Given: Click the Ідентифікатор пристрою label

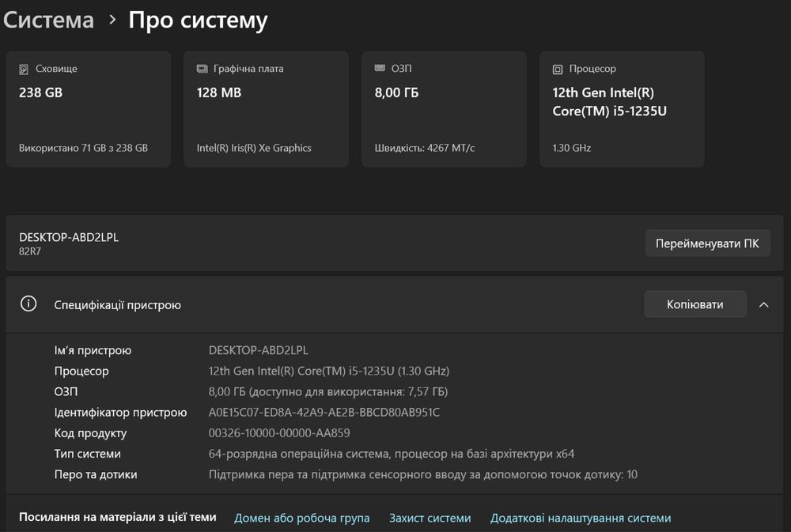Looking at the screenshot, I should coord(120,413).
